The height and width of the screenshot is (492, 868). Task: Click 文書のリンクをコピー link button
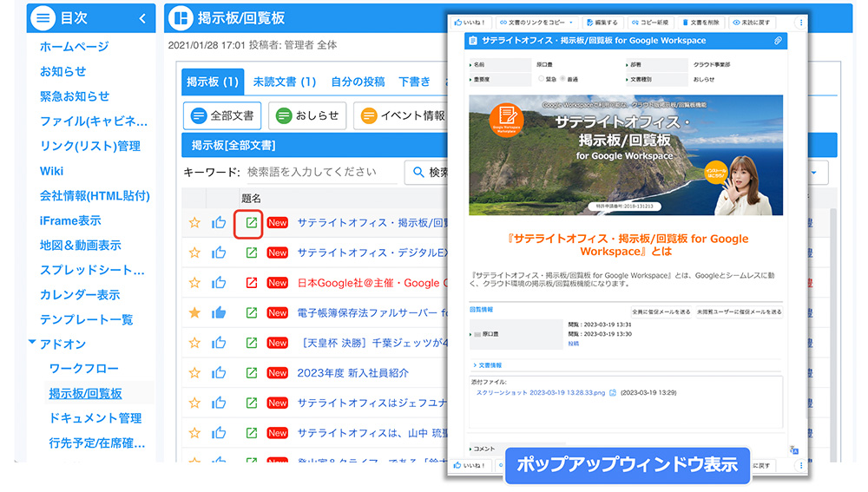tap(532, 23)
